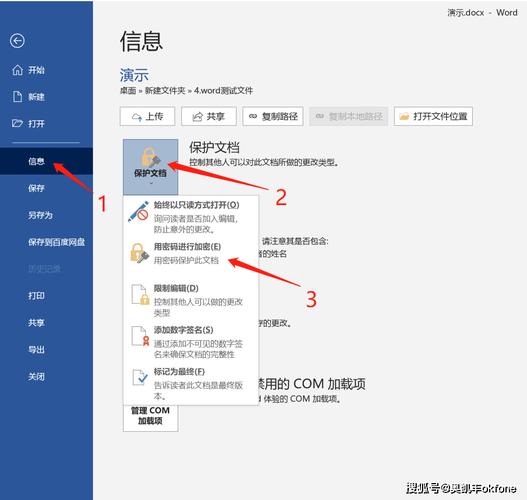
Task: Click the 桌面 path segment
Action: pos(128,90)
